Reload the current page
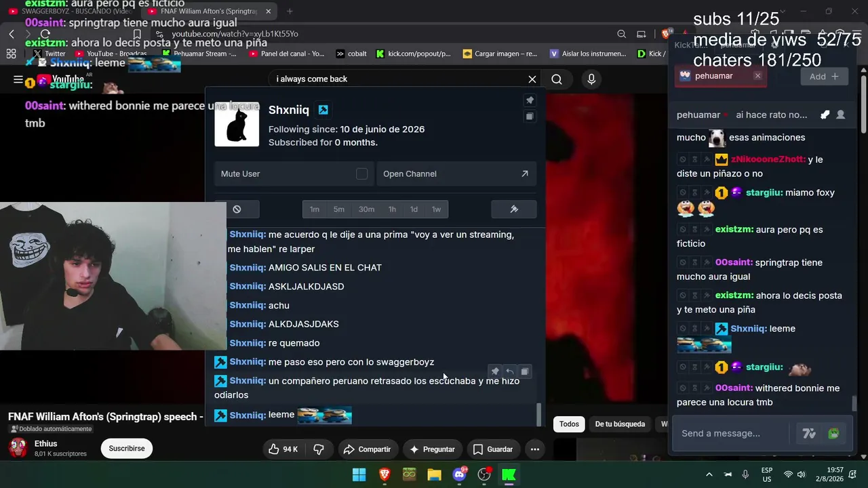The height and width of the screenshot is (488, 868). (x=45, y=34)
